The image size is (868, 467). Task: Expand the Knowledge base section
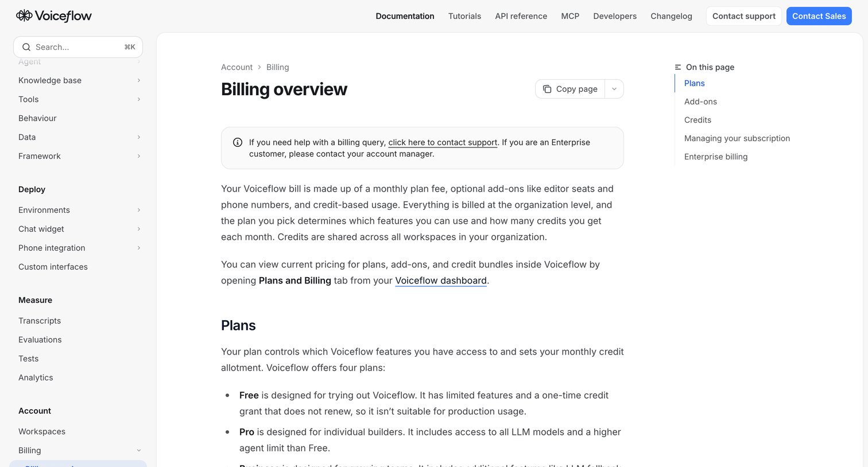pos(139,80)
